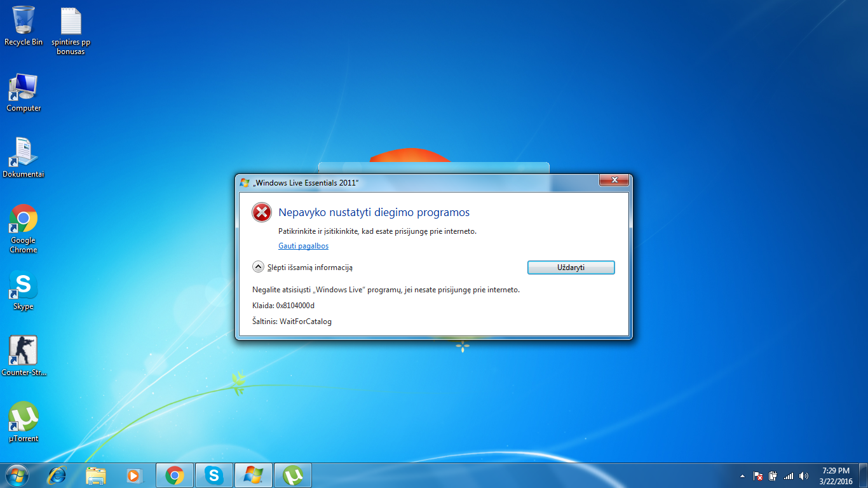The height and width of the screenshot is (488, 868).
Task: Click the Uždaryti button
Action: click(571, 268)
